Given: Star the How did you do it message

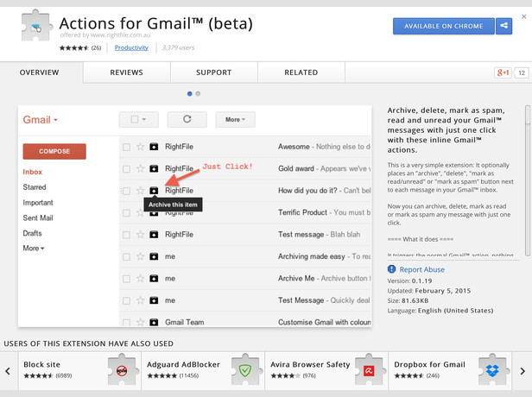Looking at the screenshot, I should point(140,191).
